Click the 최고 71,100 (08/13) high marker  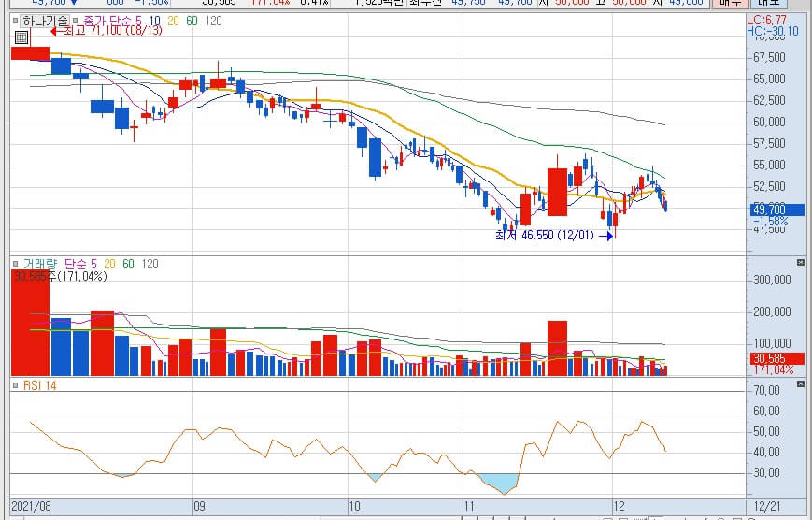tap(107, 31)
